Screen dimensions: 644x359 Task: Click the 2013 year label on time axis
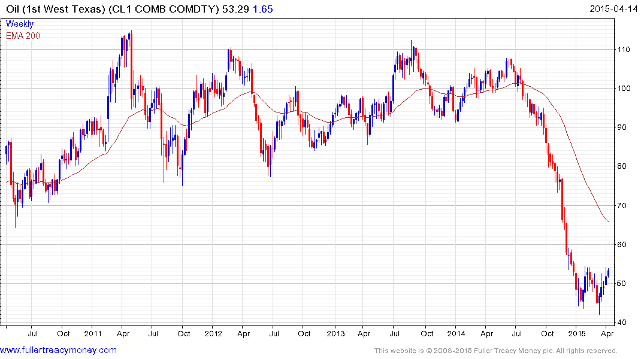(335, 333)
